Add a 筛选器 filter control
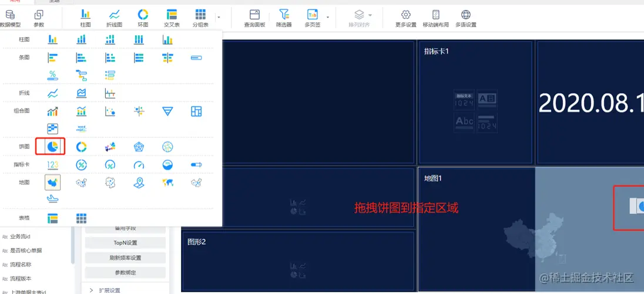The height and width of the screenshot is (294, 644). [284, 18]
